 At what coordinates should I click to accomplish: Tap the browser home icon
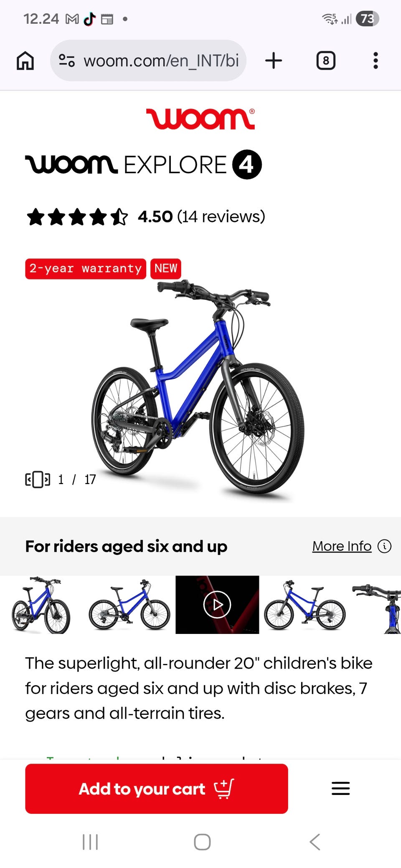pyautogui.click(x=25, y=61)
